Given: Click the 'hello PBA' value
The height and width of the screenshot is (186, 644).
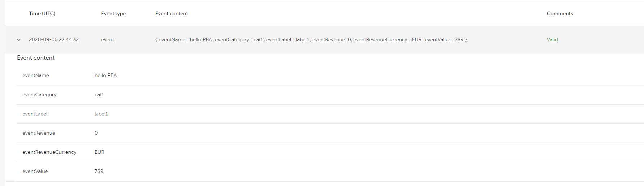Looking at the screenshot, I should (105, 75).
